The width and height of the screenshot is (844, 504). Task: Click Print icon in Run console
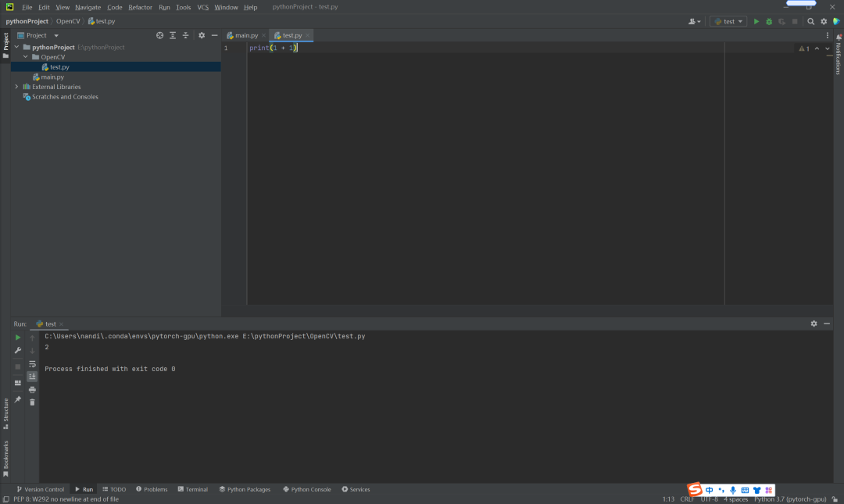(x=32, y=389)
